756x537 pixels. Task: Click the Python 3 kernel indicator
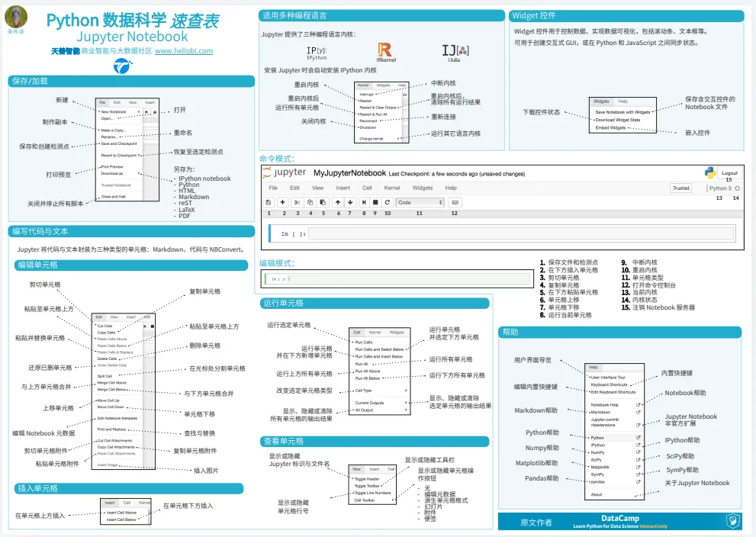pos(720,188)
